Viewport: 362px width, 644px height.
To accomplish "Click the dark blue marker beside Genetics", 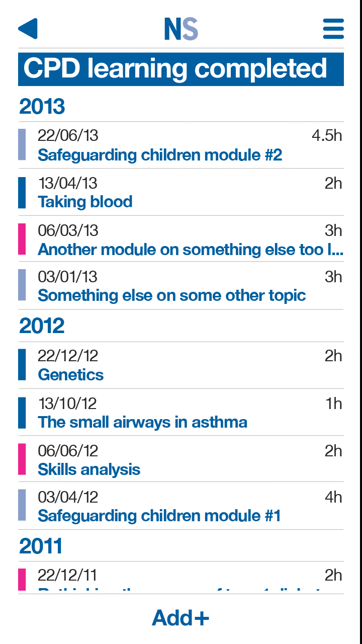I will pyautogui.click(x=22, y=365).
